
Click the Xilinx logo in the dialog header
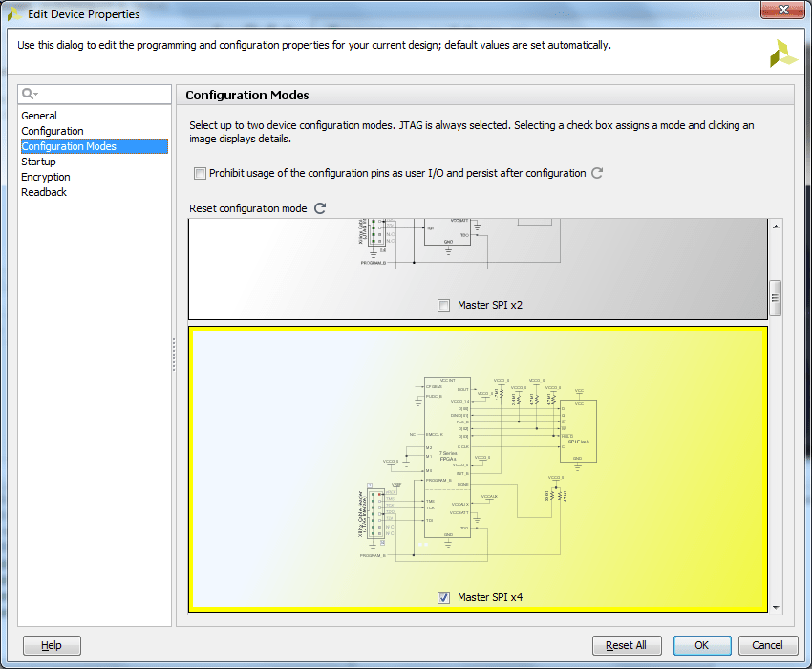(x=782, y=53)
